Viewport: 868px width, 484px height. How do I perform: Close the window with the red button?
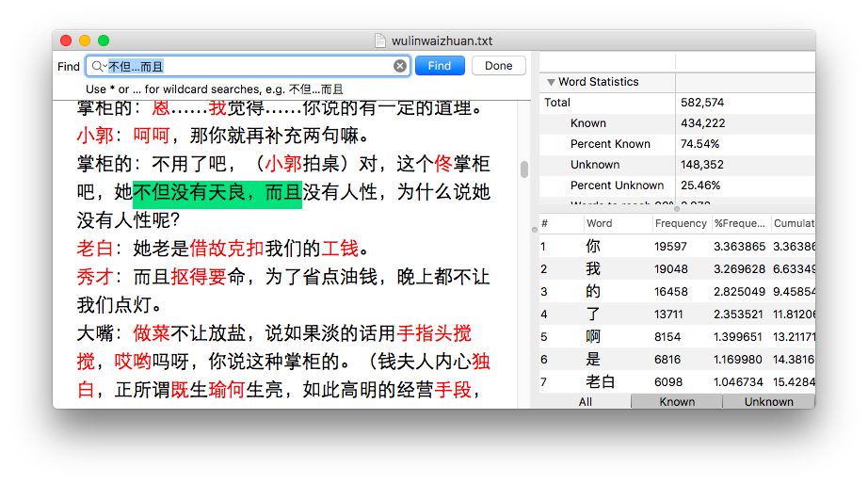pyautogui.click(x=66, y=40)
